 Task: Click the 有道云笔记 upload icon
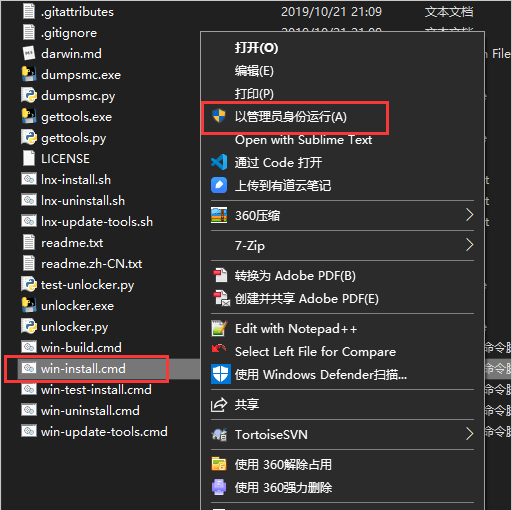click(219, 185)
